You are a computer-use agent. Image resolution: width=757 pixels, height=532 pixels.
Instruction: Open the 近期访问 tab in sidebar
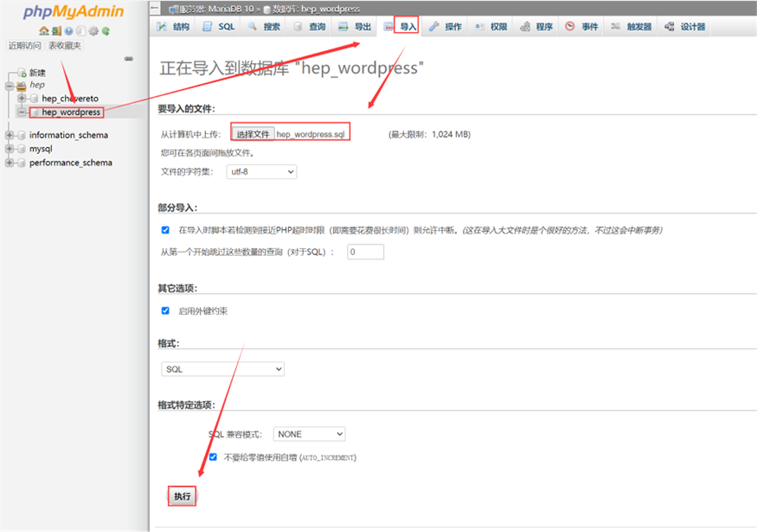coord(24,45)
